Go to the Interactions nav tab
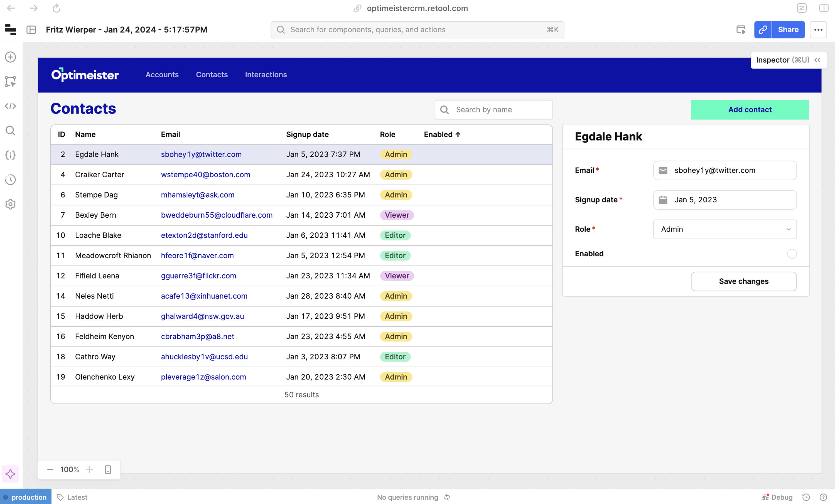This screenshot has width=835, height=504. pos(266,75)
